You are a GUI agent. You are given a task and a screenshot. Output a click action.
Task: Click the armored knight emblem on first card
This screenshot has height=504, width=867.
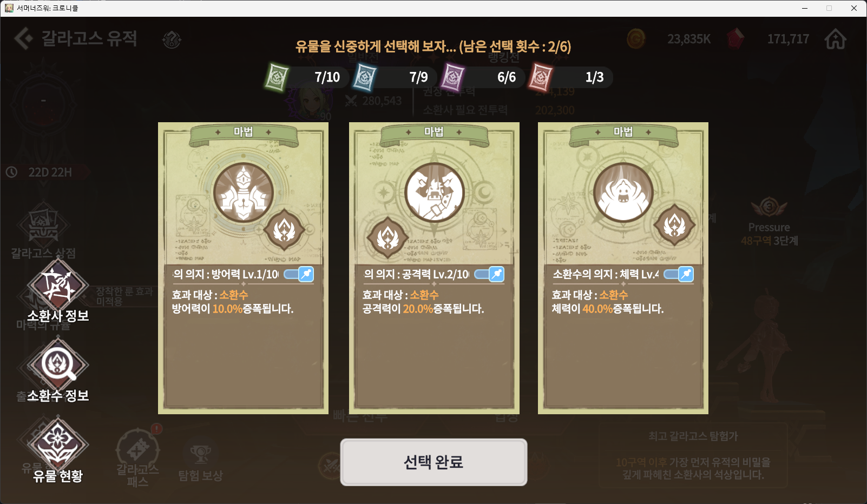click(244, 193)
